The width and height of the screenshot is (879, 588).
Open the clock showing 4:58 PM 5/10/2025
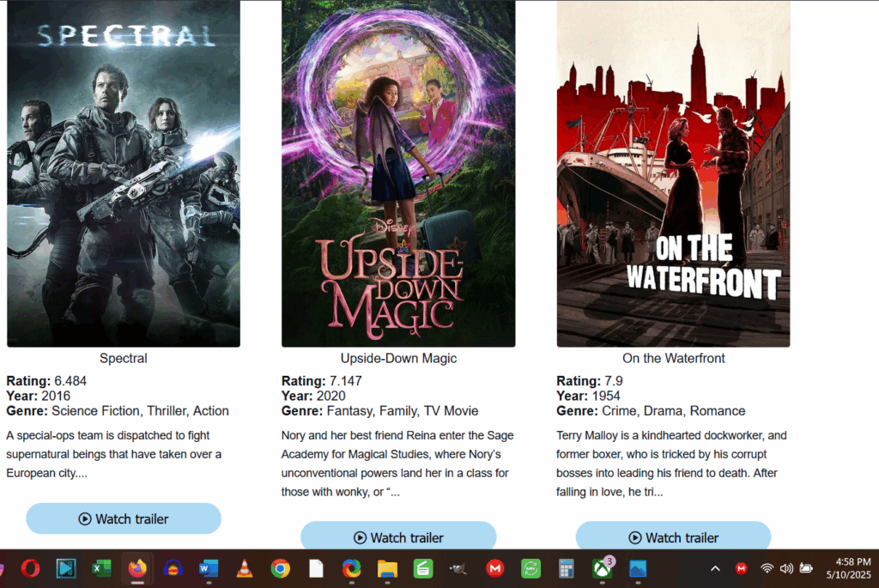point(849,568)
